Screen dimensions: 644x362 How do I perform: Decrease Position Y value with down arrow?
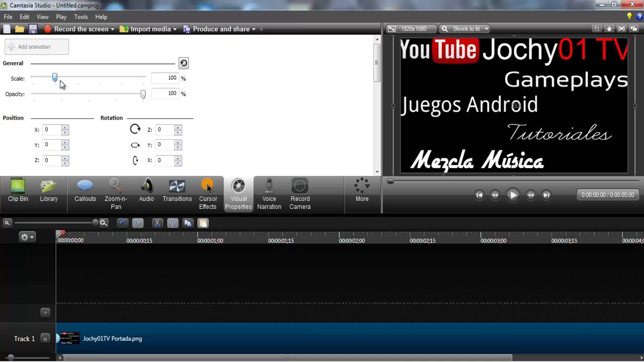click(x=65, y=147)
